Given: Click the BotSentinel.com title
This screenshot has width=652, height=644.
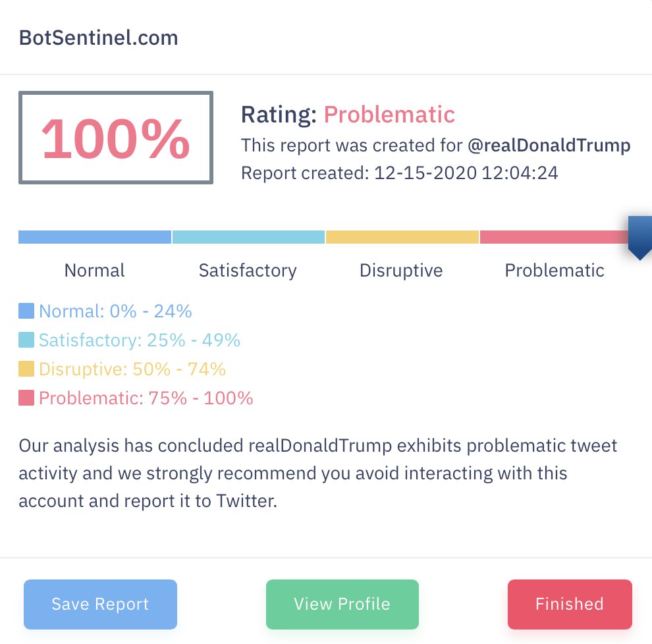Looking at the screenshot, I should pos(99,38).
